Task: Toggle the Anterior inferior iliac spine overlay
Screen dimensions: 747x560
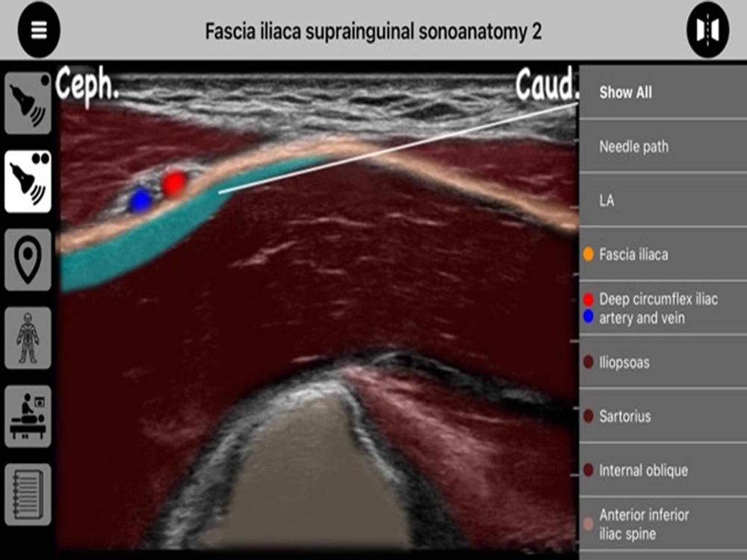Action: (x=663, y=524)
